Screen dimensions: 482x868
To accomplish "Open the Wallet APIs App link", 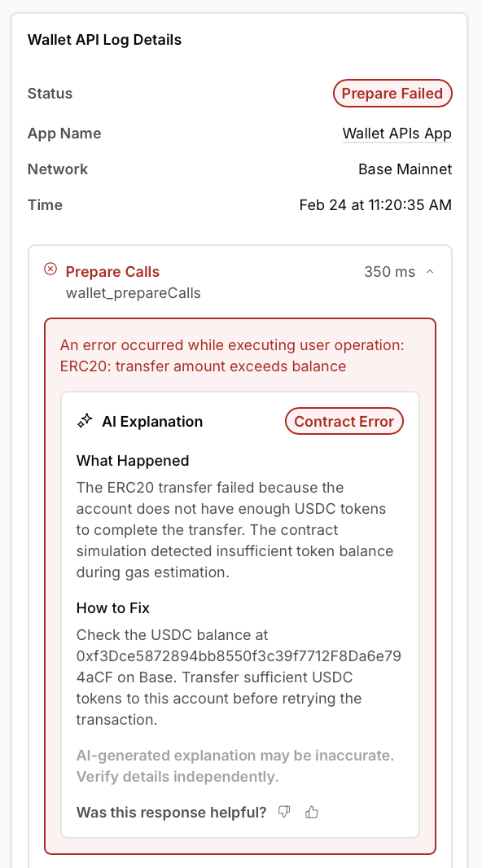I will click(397, 134).
